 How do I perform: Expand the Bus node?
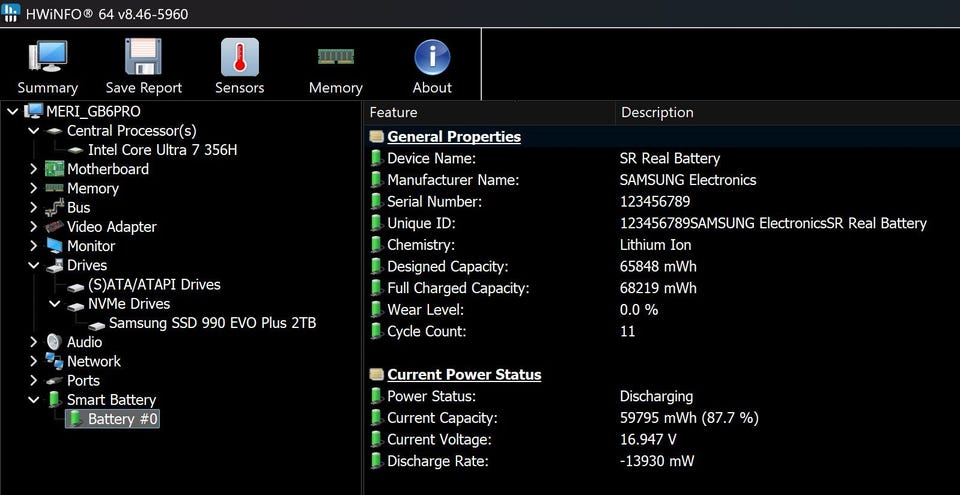[34, 208]
